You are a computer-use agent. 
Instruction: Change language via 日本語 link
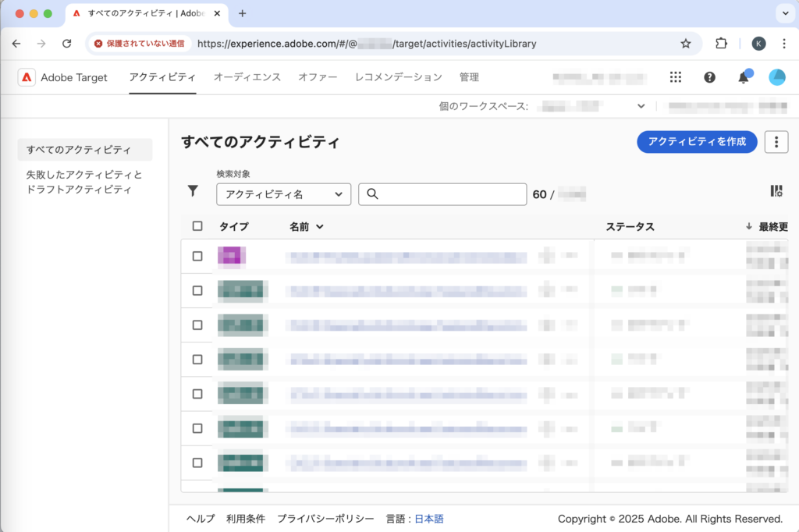pos(429,519)
